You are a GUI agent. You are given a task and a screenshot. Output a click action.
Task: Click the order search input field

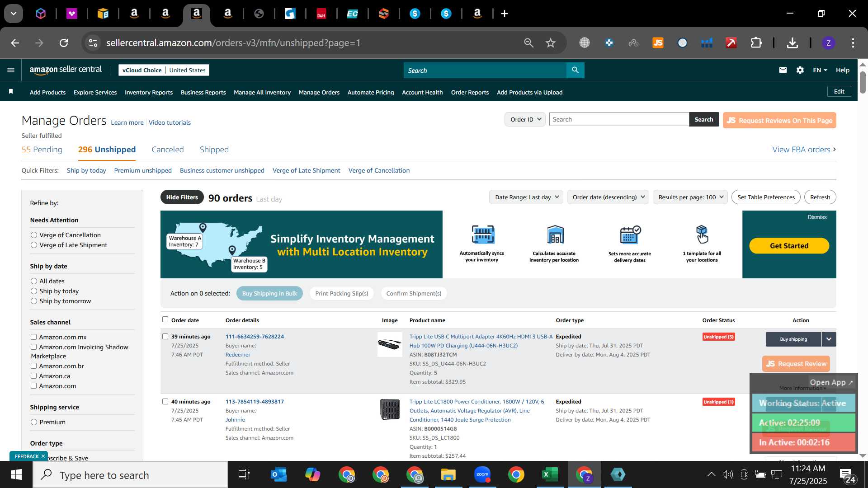pos(619,119)
